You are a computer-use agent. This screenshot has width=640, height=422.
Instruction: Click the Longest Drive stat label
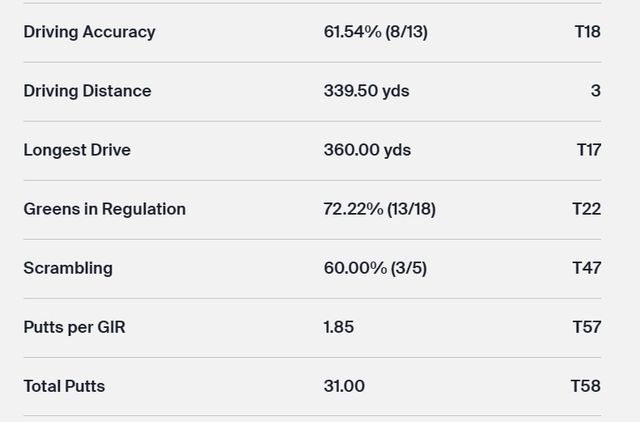[77, 150]
